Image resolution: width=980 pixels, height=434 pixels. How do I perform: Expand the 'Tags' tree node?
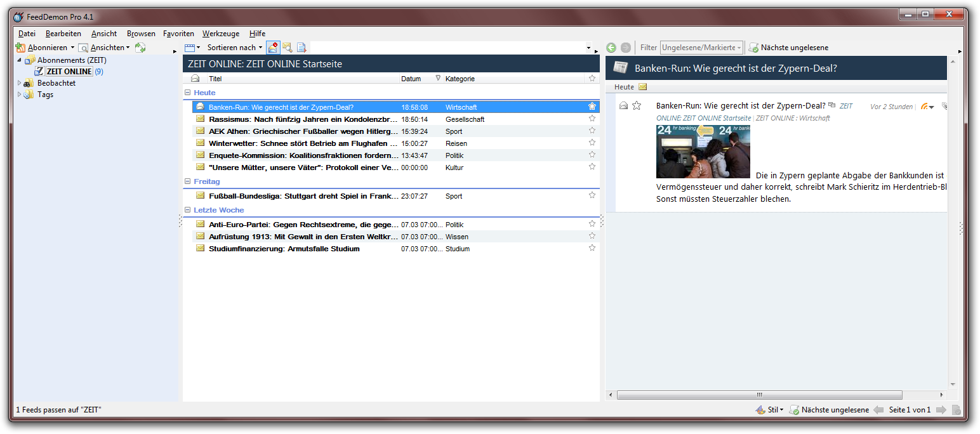[19, 95]
